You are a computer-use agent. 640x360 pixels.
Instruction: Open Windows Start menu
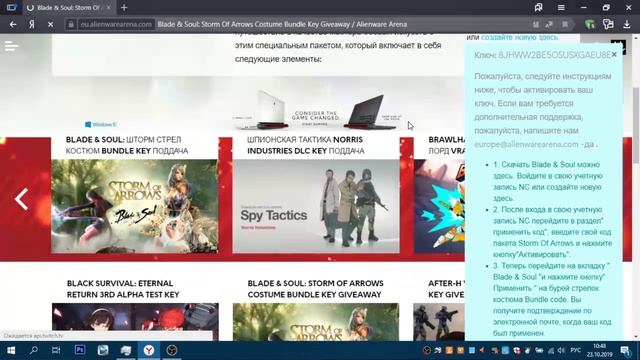11,350
